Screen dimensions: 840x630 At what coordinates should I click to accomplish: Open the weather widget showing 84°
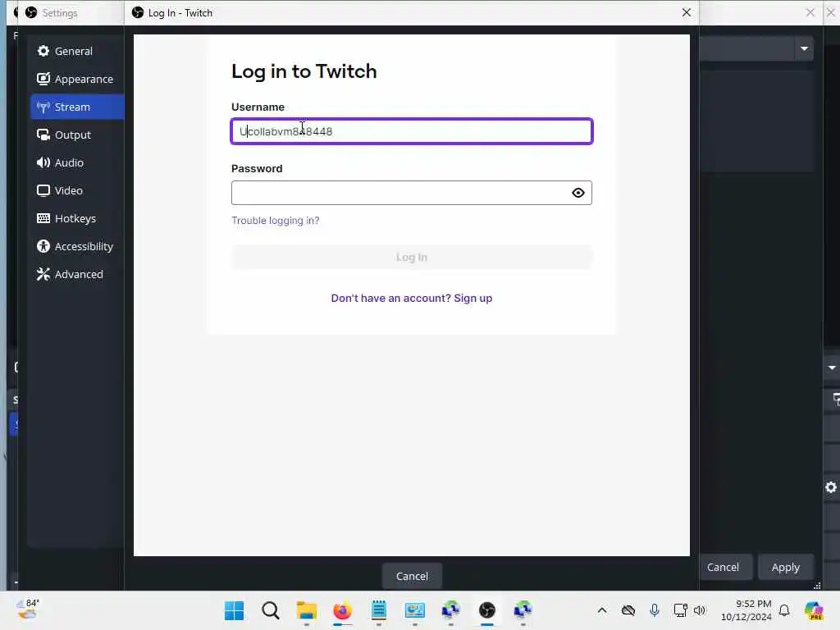pyautogui.click(x=28, y=609)
